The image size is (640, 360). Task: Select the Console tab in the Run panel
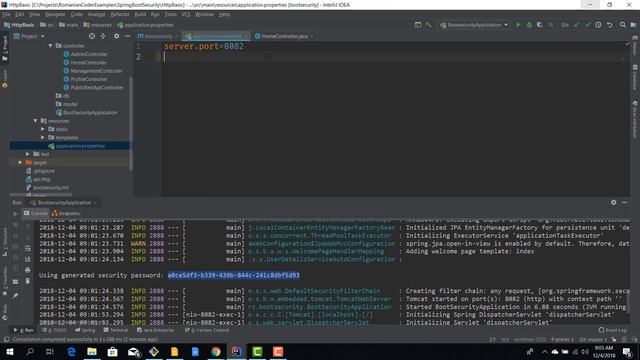pyautogui.click(x=36, y=213)
